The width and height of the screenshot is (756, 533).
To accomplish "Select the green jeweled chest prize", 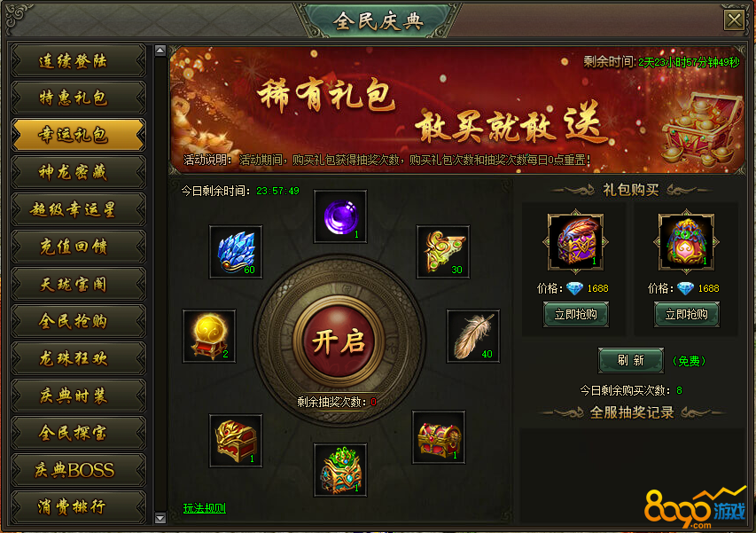I will (340, 470).
